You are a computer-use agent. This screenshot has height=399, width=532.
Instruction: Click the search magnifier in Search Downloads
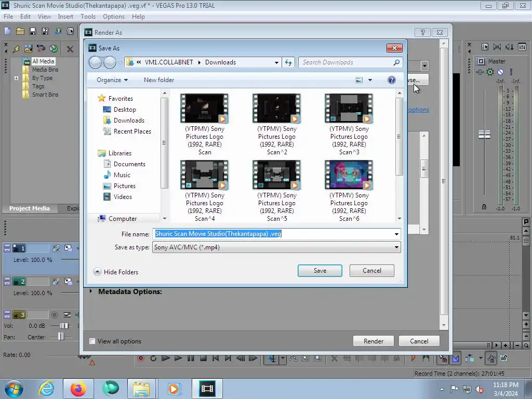pyautogui.click(x=396, y=62)
